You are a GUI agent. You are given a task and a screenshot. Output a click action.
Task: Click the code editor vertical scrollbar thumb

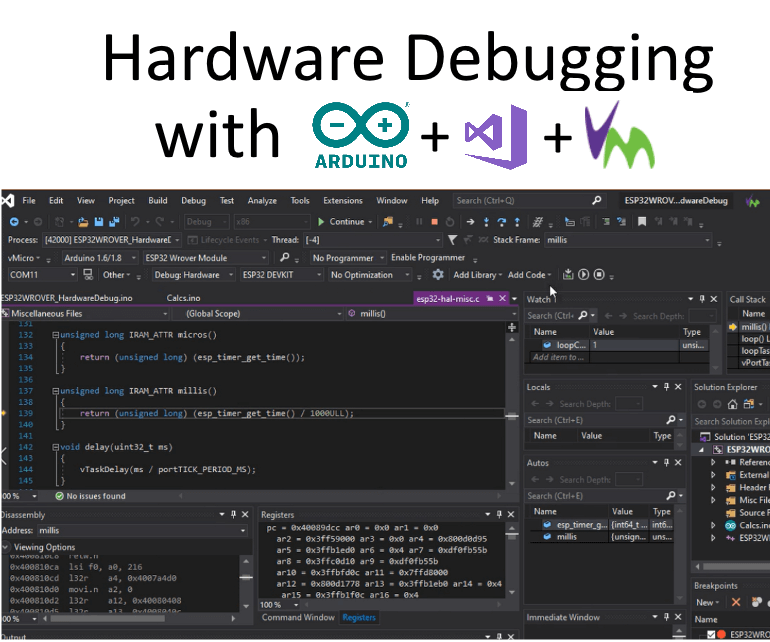[x=512, y=416]
